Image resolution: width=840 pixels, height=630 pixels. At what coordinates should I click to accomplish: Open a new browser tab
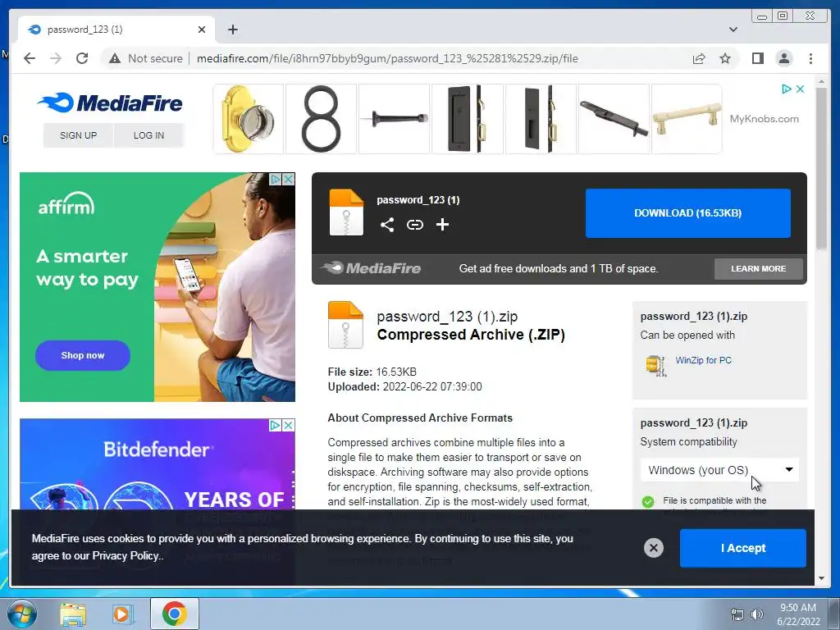[232, 30]
